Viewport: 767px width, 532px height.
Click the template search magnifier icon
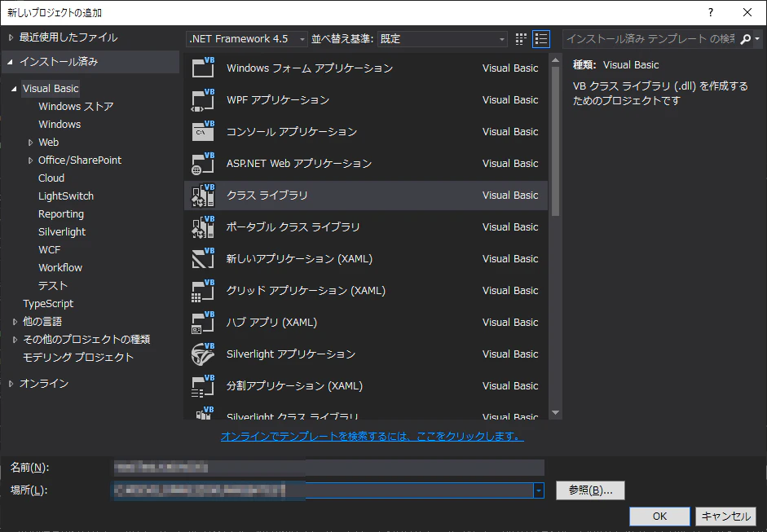(x=746, y=39)
